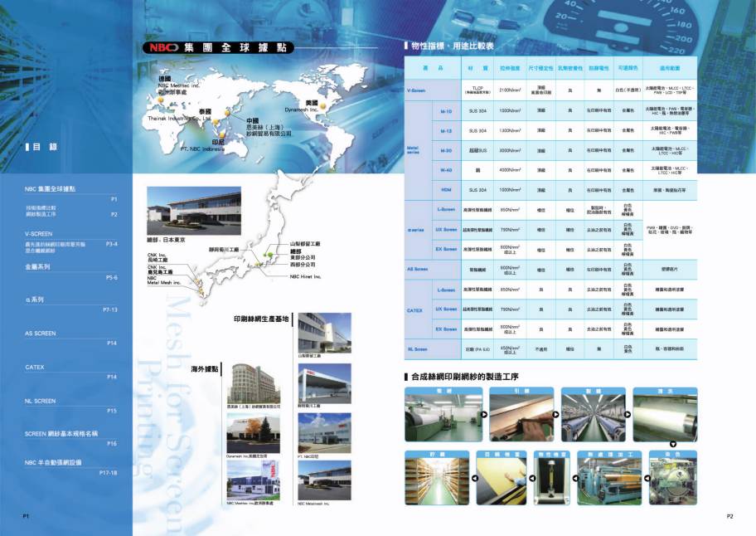Click the '2100N/mm²' strength cell
756x536 pixels.
510,90
